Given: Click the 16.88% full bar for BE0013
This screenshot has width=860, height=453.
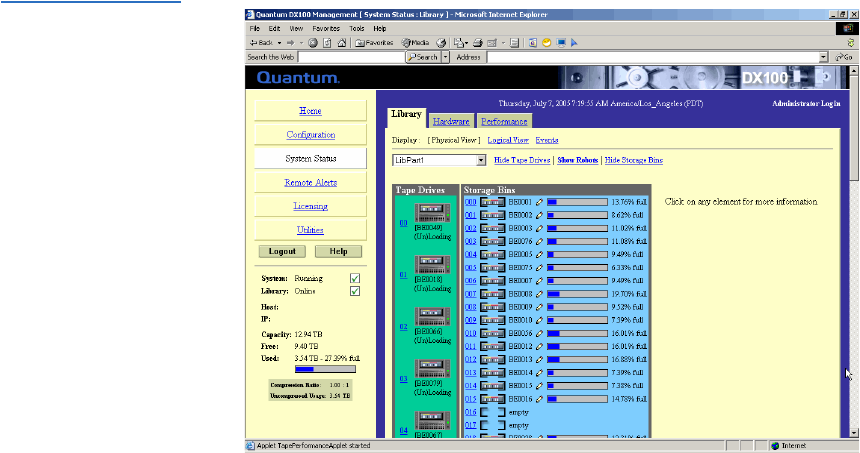Looking at the screenshot, I should (x=578, y=360).
